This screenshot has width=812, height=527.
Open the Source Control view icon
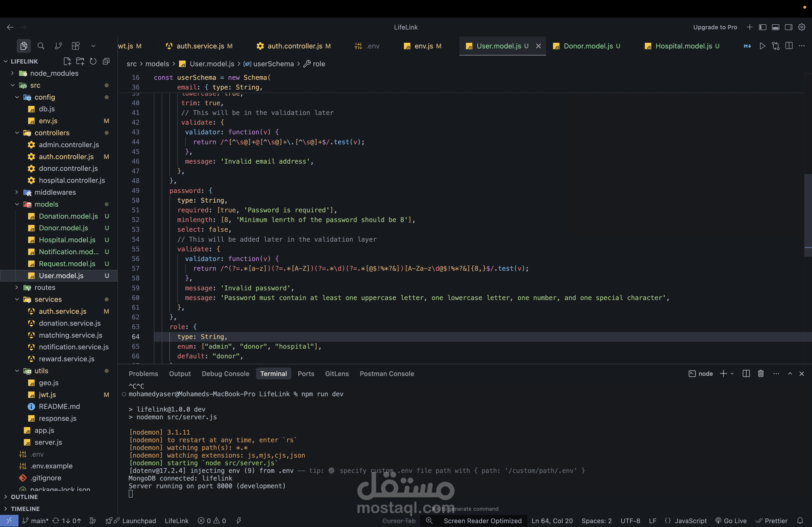pyautogui.click(x=58, y=46)
